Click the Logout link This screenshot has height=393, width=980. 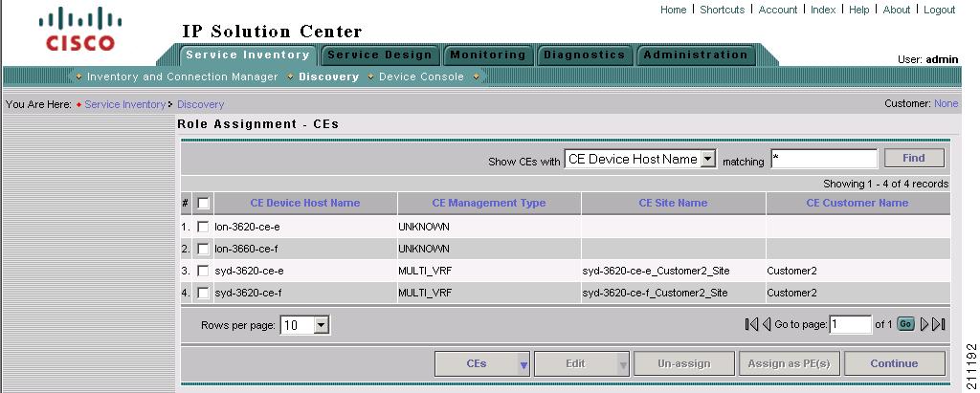940,10
